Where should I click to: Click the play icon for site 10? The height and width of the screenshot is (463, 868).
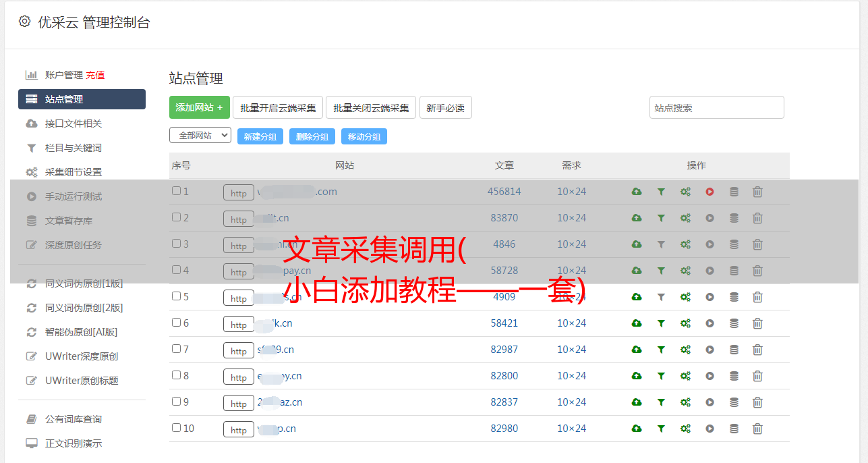[710, 429]
